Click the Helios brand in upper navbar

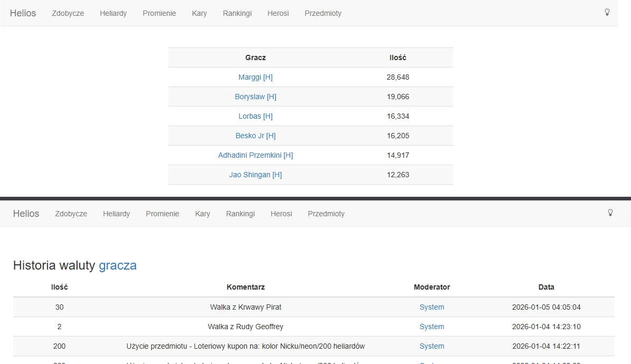tap(23, 13)
